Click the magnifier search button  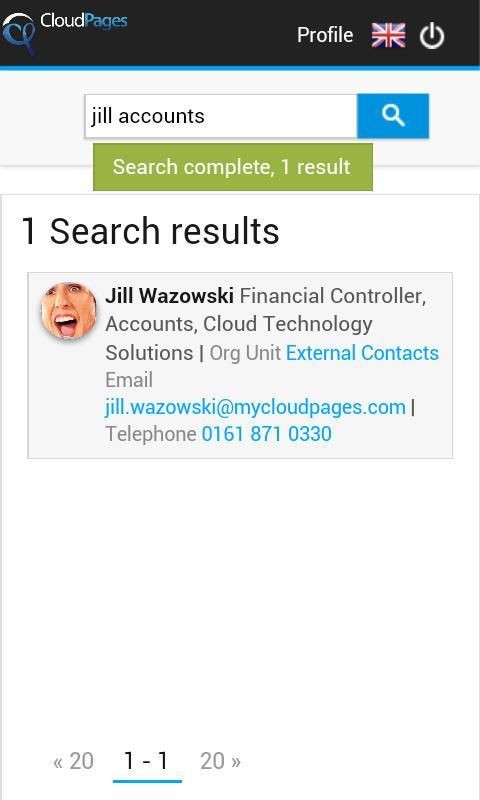pos(393,116)
